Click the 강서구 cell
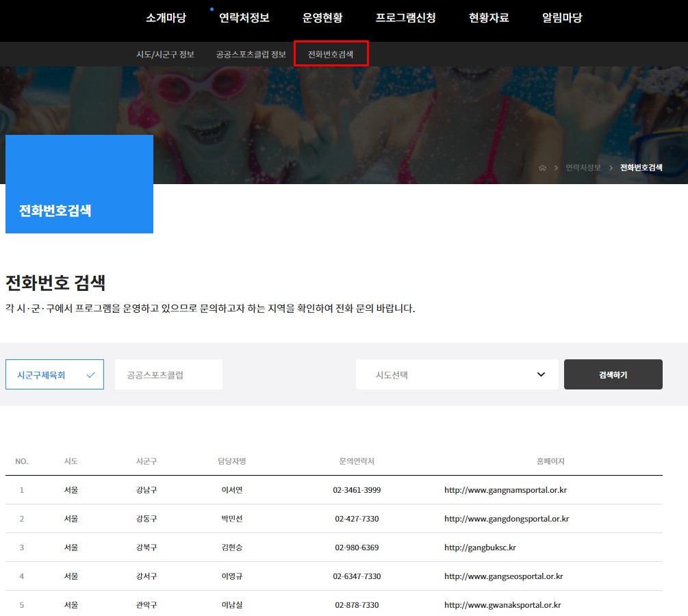The height and width of the screenshot is (616, 688). click(x=146, y=576)
